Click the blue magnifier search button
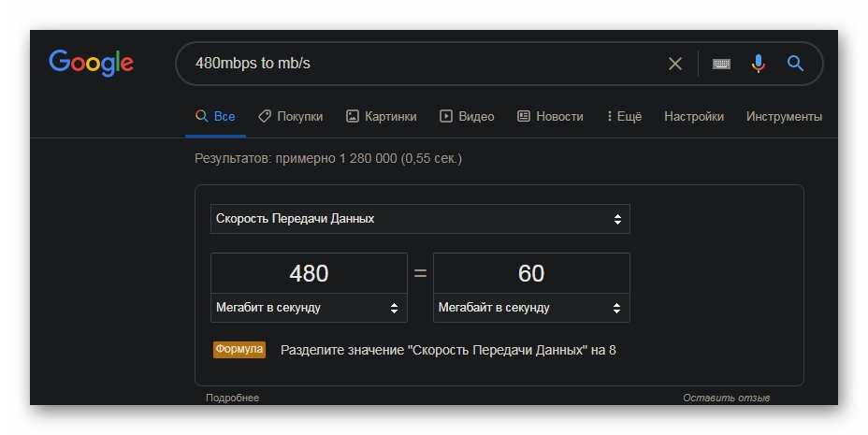Image resolution: width=868 pixels, height=435 pixels. (795, 63)
